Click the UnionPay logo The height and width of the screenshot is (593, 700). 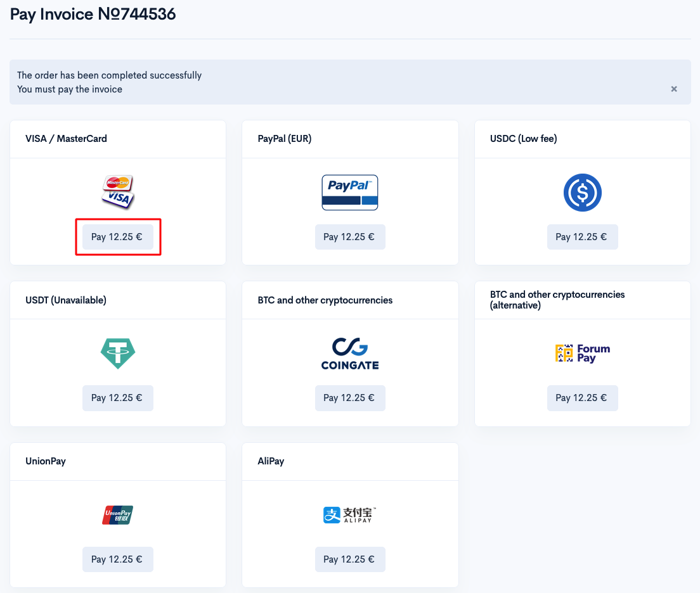[x=118, y=515]
